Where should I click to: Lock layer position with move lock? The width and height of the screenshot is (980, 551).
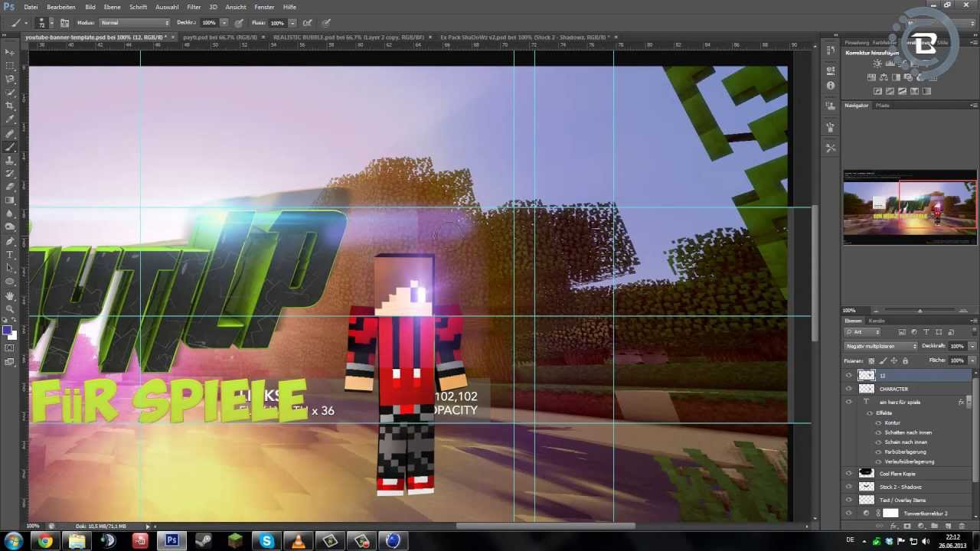pos(893,360)
